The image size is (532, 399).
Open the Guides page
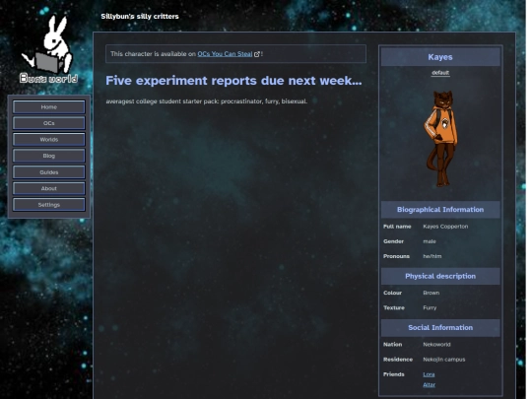pos(49,172)
